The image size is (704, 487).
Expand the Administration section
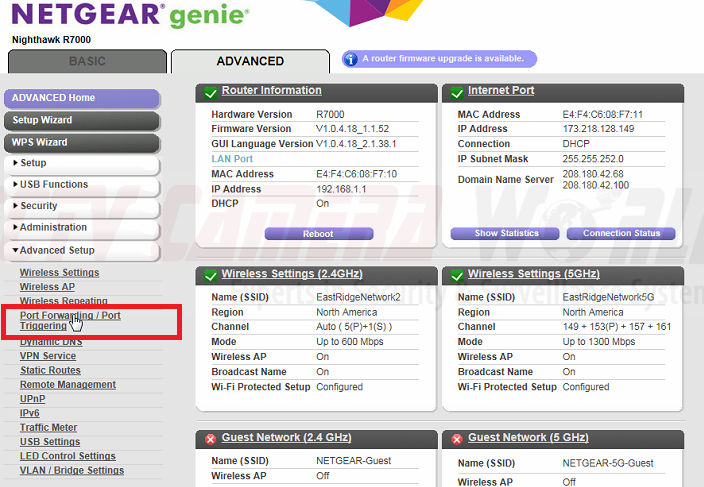pyautogui.click(x=82, y=228)
